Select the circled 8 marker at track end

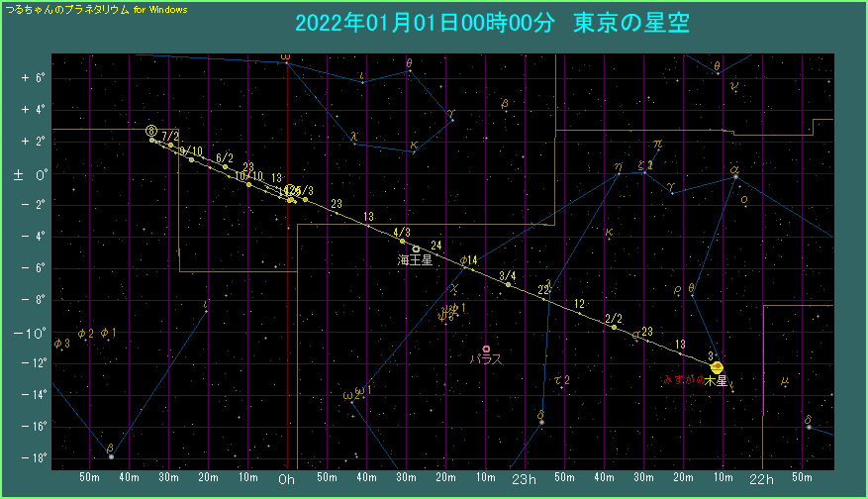150,131
